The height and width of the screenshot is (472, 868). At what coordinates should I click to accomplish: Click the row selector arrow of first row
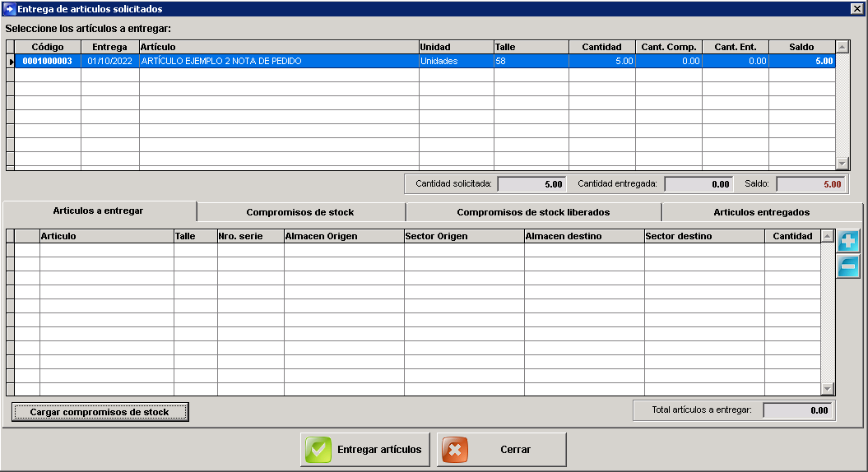(11, 62)
